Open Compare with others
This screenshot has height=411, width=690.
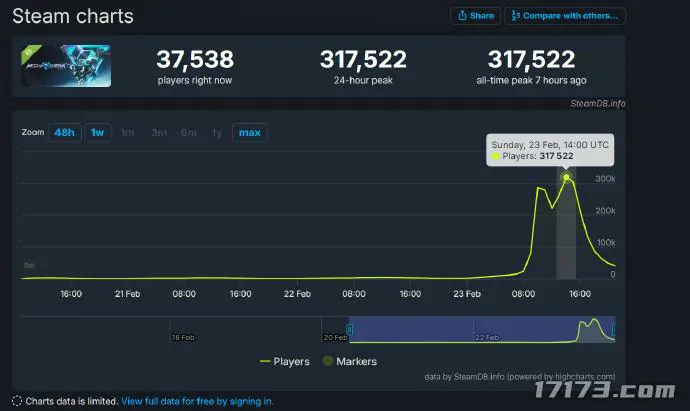[565, 16]
